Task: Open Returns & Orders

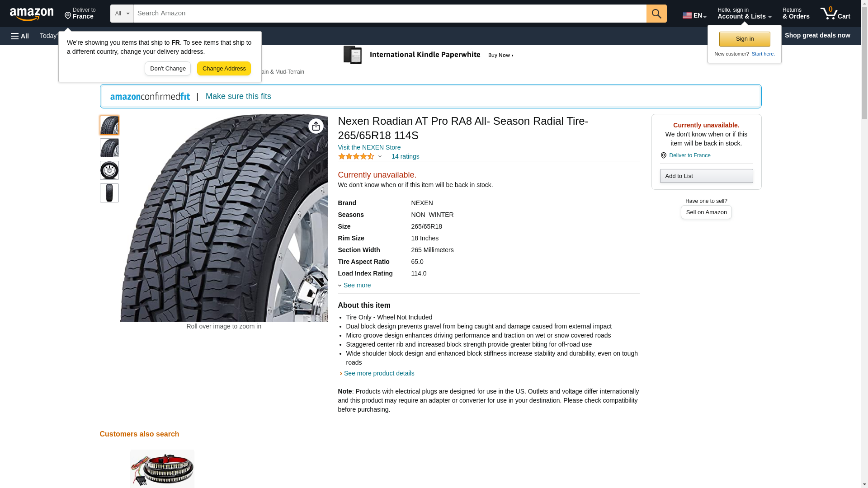Action: (796, 14)
